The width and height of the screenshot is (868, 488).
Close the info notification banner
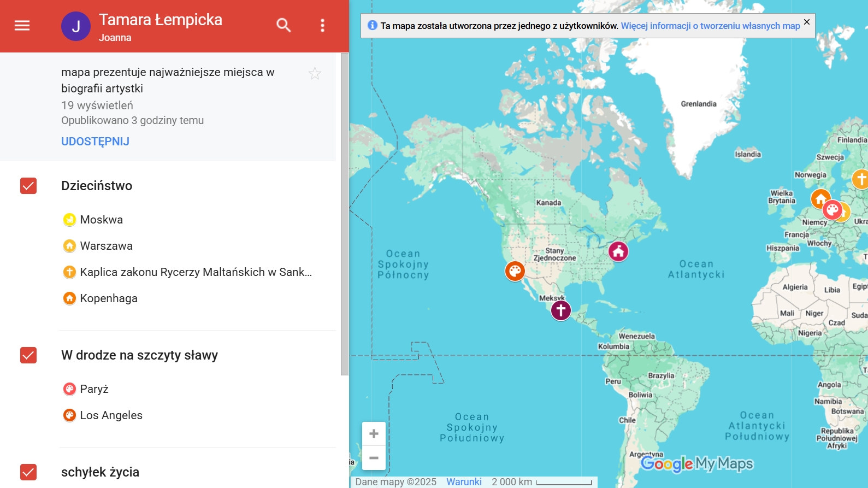tap(806, 22)
